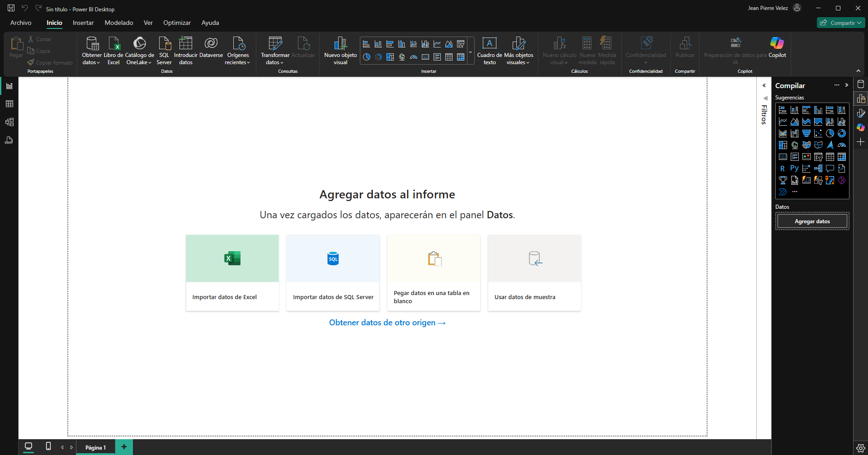Select the Q&A speech bubble visual

pos(830,169)
